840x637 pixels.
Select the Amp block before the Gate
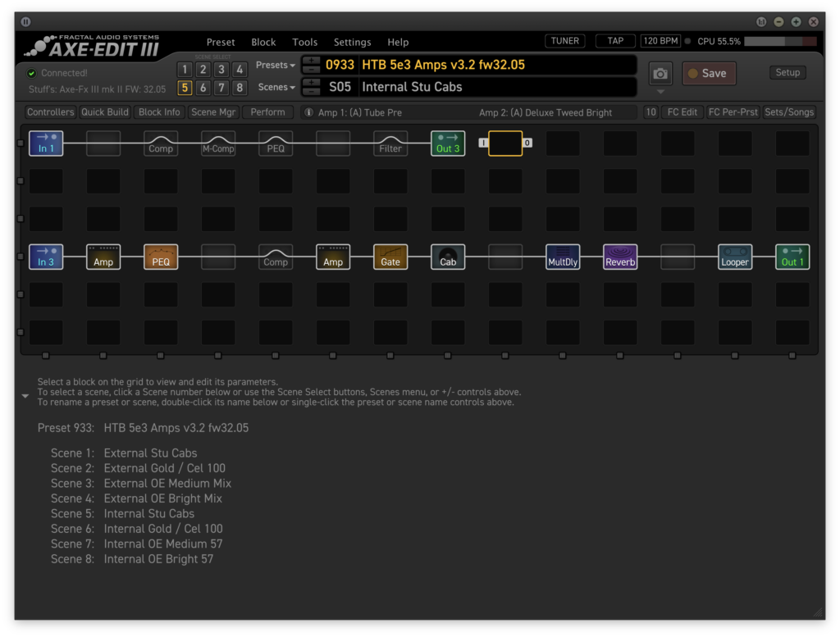[x=333, y=257]
